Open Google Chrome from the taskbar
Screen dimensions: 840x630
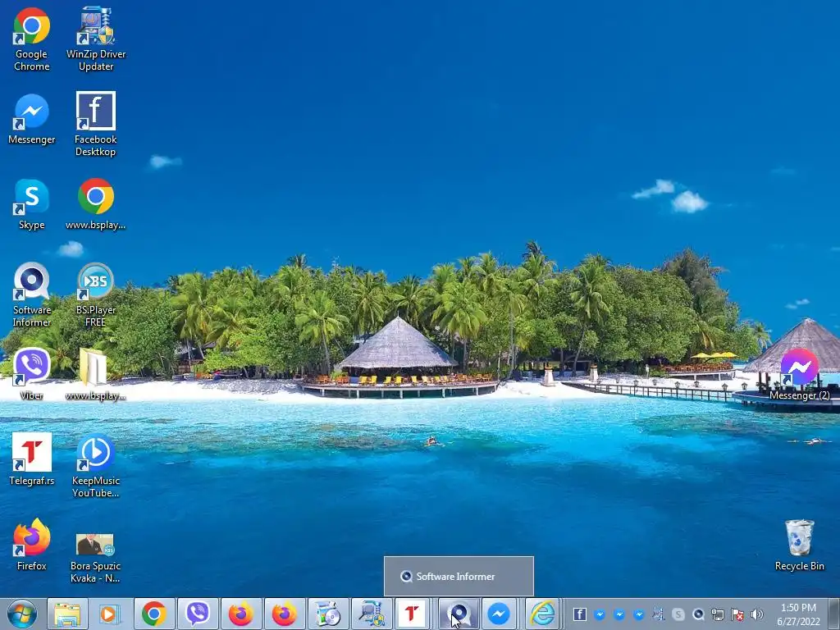click(154, 614)
